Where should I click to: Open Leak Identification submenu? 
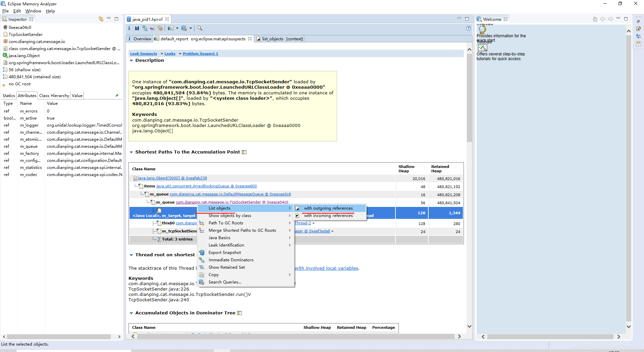click(x=246, y=245)
